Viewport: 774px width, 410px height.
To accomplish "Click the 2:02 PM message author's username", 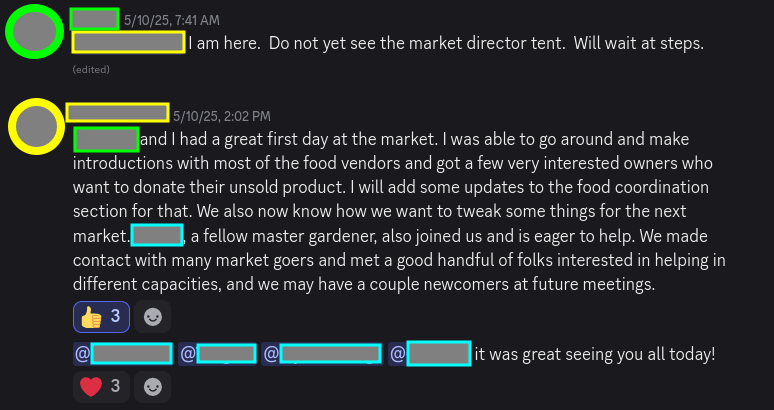I will pyautogui.click(x=117, y=112).
